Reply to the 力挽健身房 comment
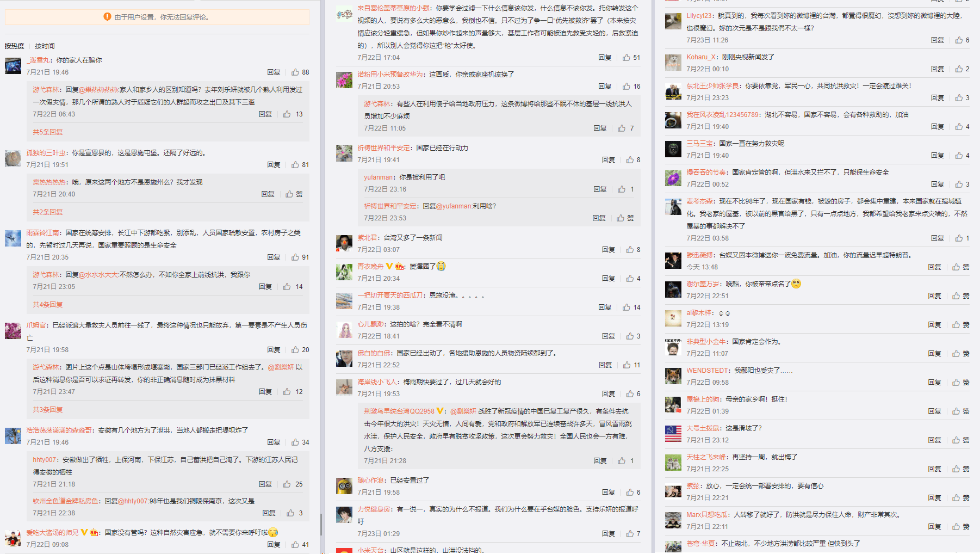The height and width of the screenshot is (554, 980). [x=608, y=533]
